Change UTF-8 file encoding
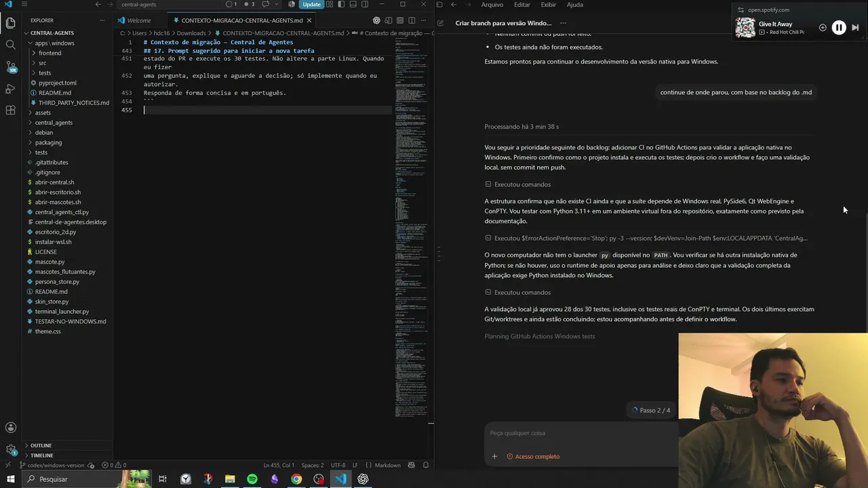Image resolution: width=868 pixels, height=488 pixels. pyautogui.click(x=338, y=466)
